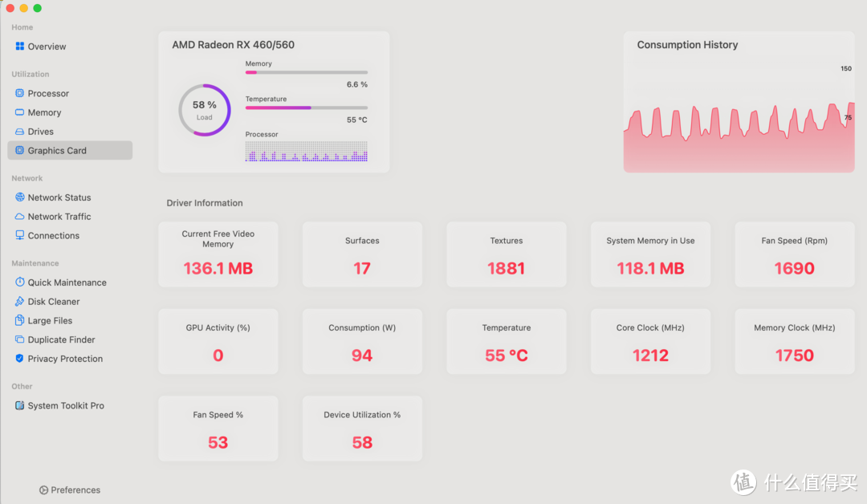Click the Network Status globe icon
The image size is (867, 504).
[20, 197]
